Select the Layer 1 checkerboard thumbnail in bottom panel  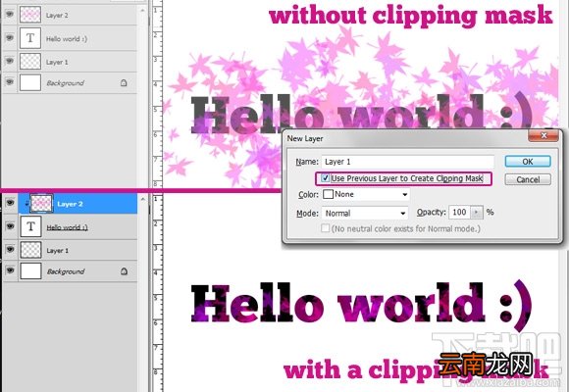point(30,250)
